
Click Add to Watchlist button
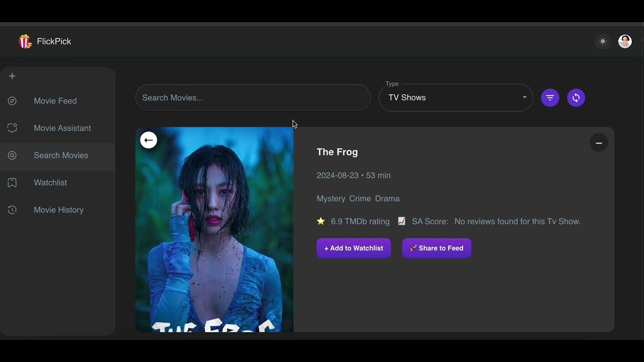pos(354,248)
